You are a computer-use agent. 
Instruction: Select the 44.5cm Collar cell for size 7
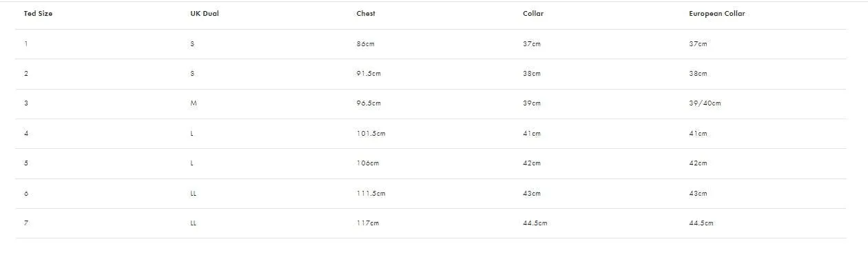535,223
